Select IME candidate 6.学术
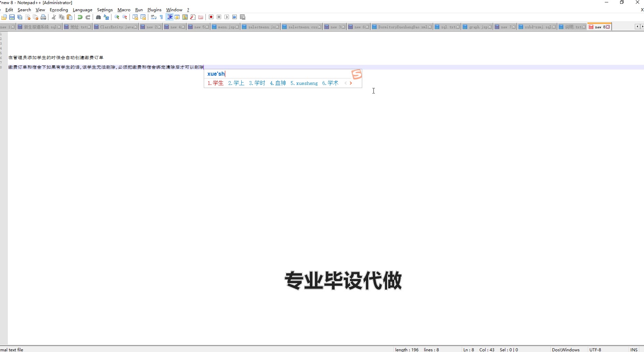This screenshot has width=644, height=352. [330, 83]
